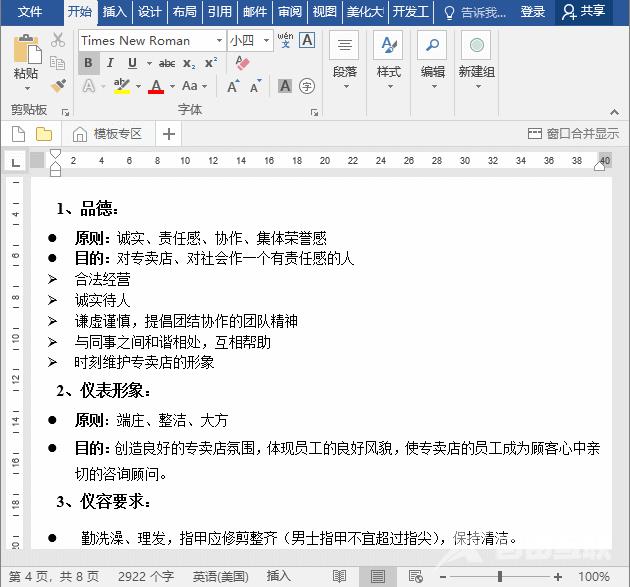Click the superscript x² icon
630x587 pixels.
click(x=211, y=63)
